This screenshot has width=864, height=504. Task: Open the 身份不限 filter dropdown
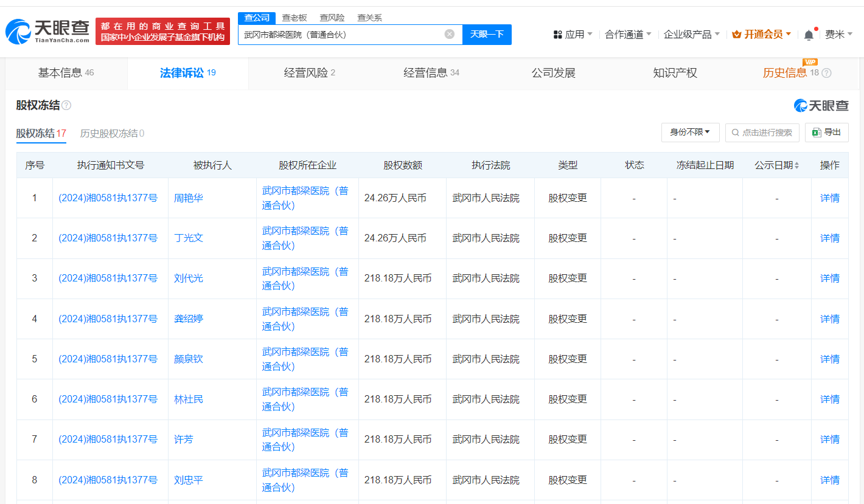(690, 132)
